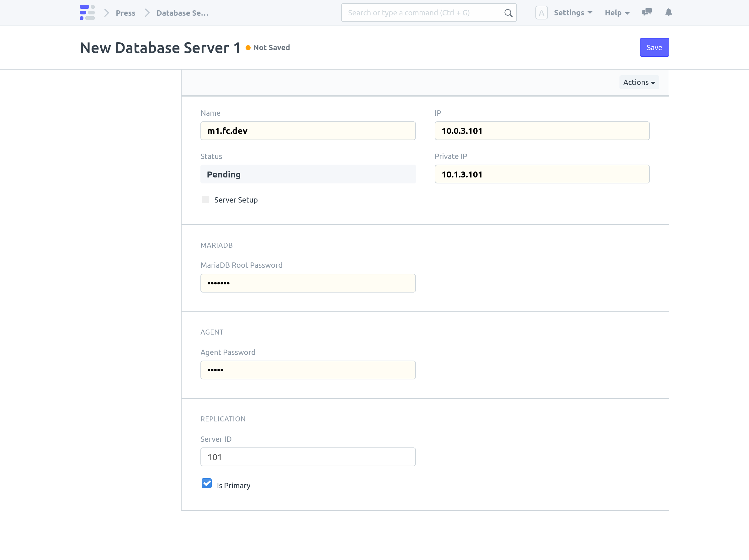Click the breadcrumb chevron after the logo
Screen dimensions: 749x560
coord(106,13)
